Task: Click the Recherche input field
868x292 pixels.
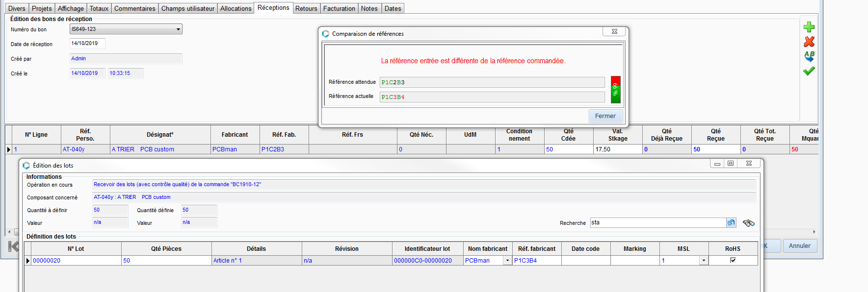Action: coord(658,222)
